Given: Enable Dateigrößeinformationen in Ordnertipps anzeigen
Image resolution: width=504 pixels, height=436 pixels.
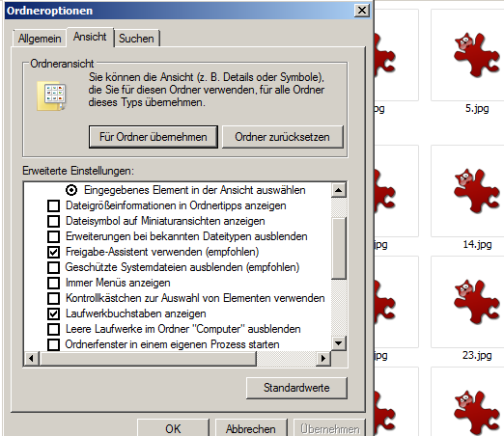Looking at the screenshot, I should (x=53, y=205).
